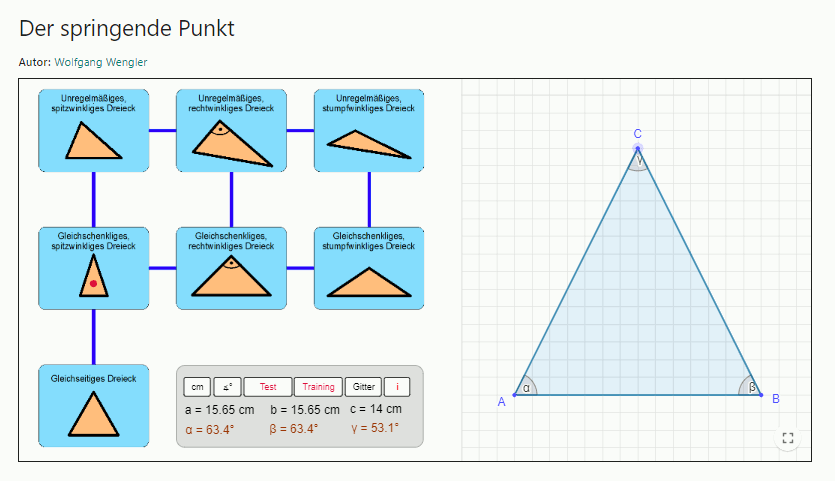Click the isosceles obtuse triangle tile
Screen dimensions: 835x481
click(x=369, y=268)
